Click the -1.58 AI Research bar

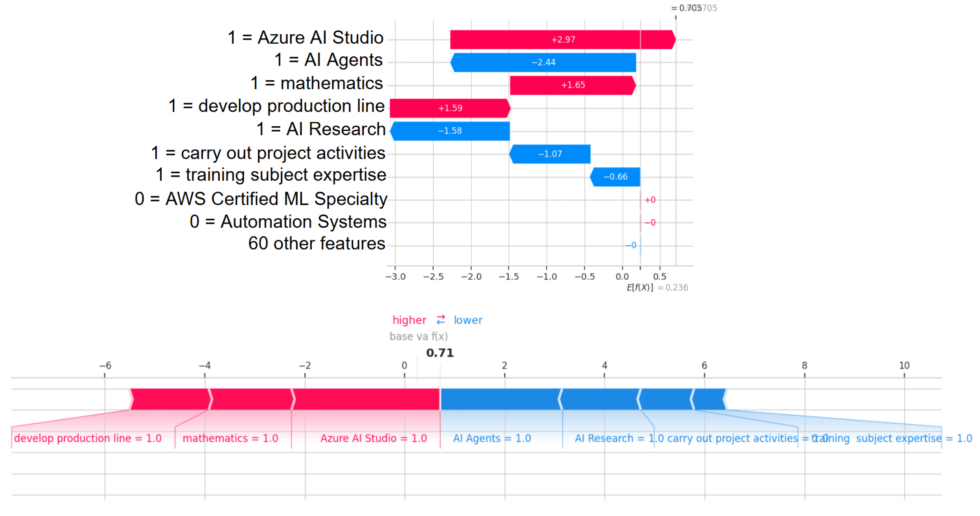click(450, 131)
